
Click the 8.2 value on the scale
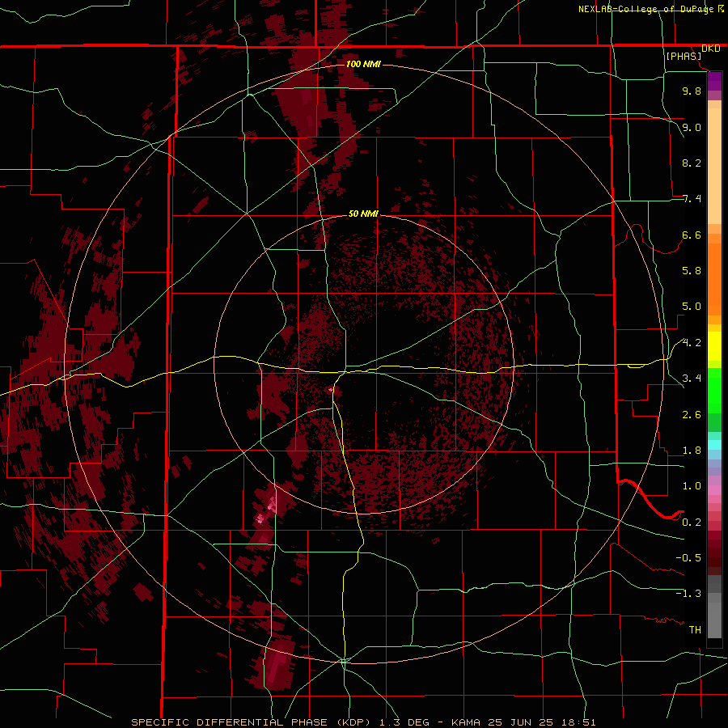click(x=692, y=163)
